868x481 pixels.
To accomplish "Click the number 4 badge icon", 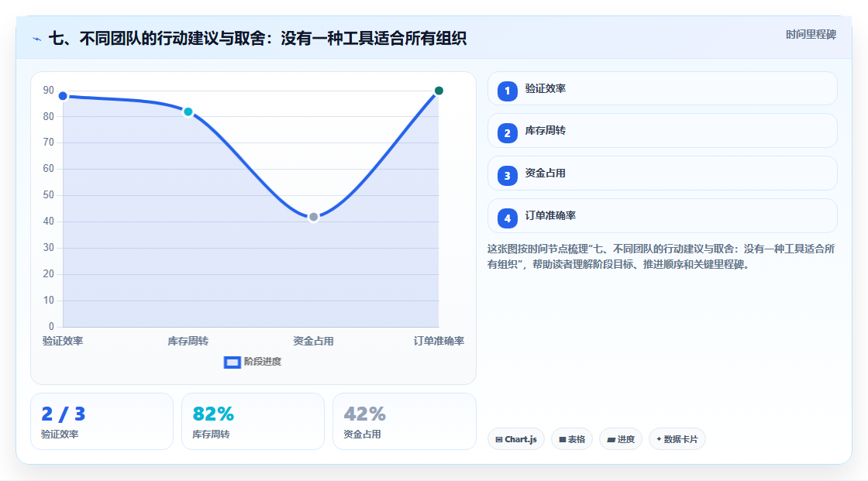I will tap(507, 218).
